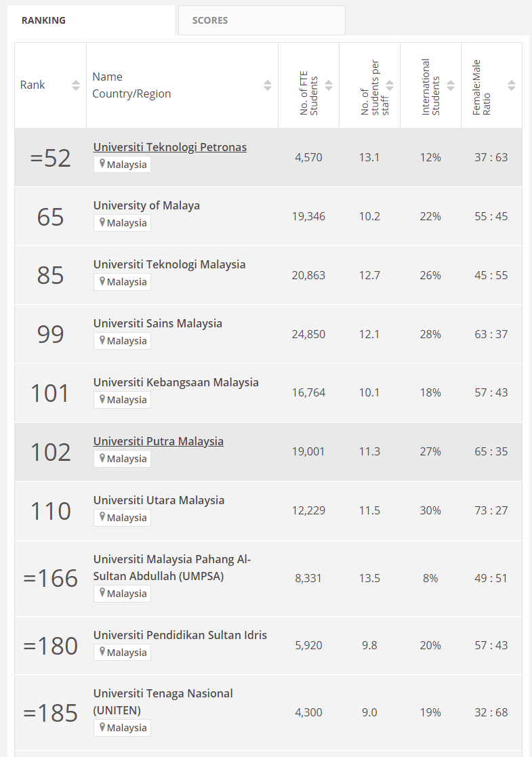The image size is (532, 757).
Task: Click Malaysia tag under Universiti Teknologi Malaysia
Action: (x=123, y=282)
